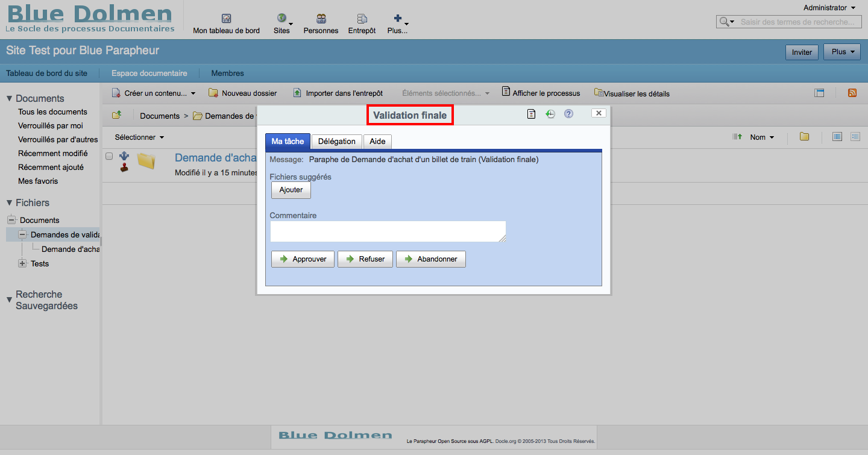Open the Administrator user menu
868x455 pixels.
pyautogui.click(x=829, y=8)
